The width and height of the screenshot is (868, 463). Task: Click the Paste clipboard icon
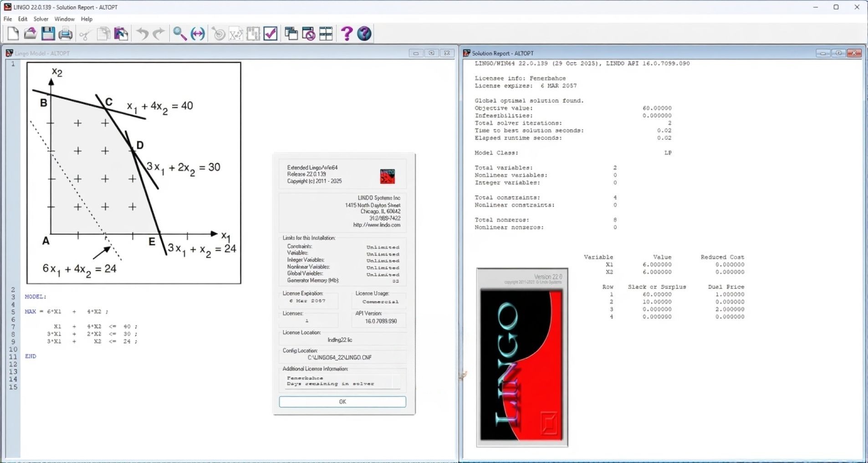(121, 34)
